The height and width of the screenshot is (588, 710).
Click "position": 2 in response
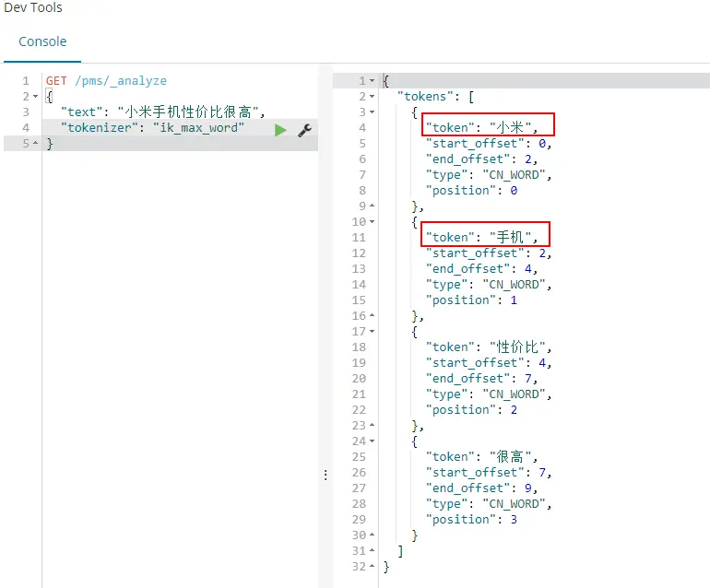click(x=471, y=410)
